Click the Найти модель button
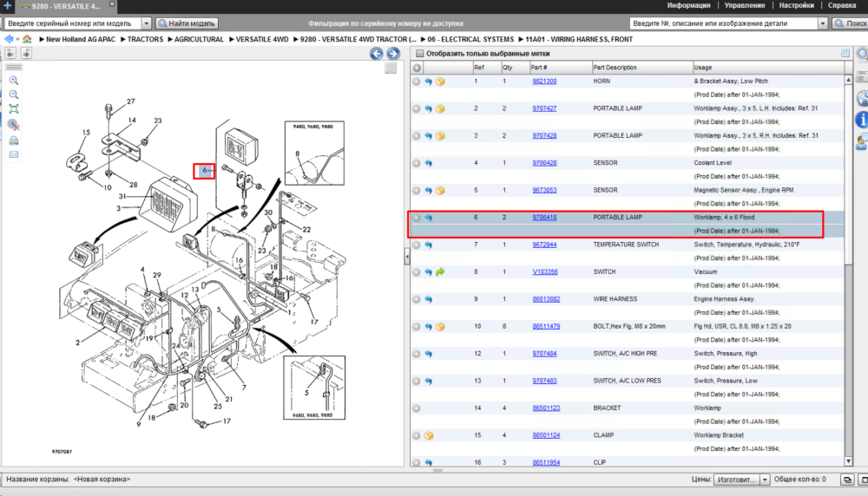 (x=187, y=23)
